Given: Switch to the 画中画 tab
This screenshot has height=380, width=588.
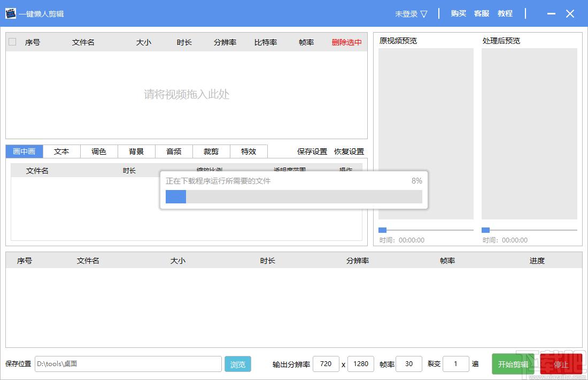Looking at the screenshot, I should coord(25,151).
